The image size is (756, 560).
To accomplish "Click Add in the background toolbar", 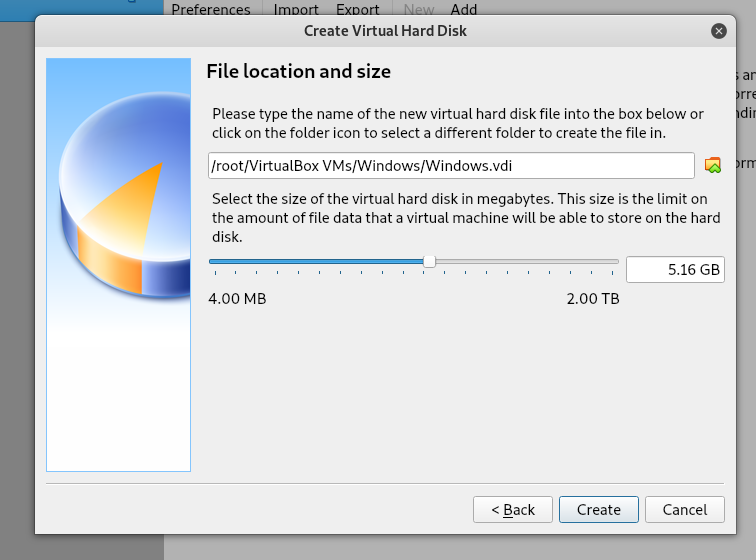I will pyautogui.click(x=464, y=9).
